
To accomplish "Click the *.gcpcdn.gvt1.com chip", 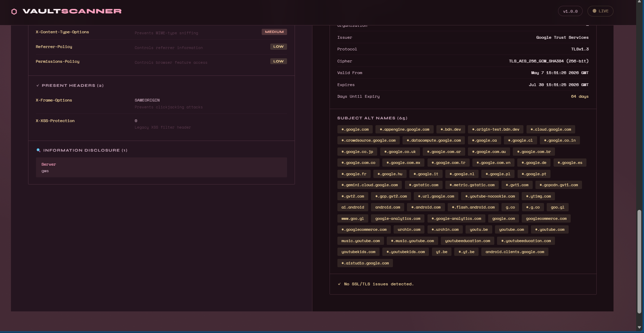I will click(x=559, y=185).
